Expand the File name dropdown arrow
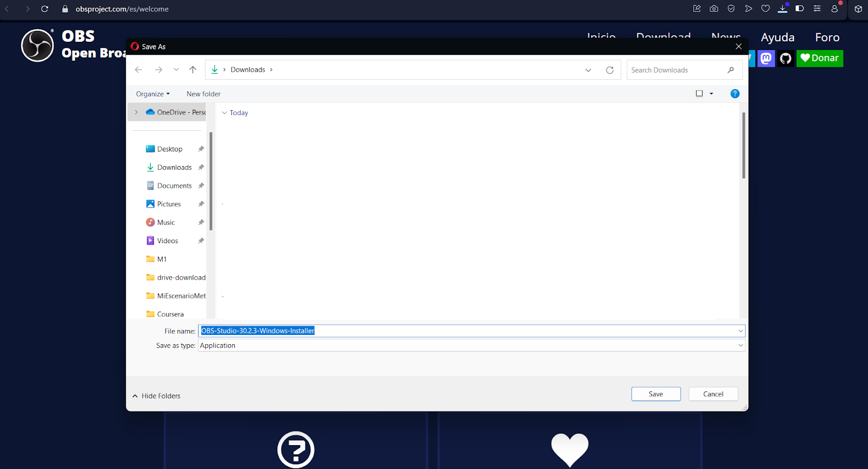This screenshot has width=868, height=469. [x=741, y=331]
